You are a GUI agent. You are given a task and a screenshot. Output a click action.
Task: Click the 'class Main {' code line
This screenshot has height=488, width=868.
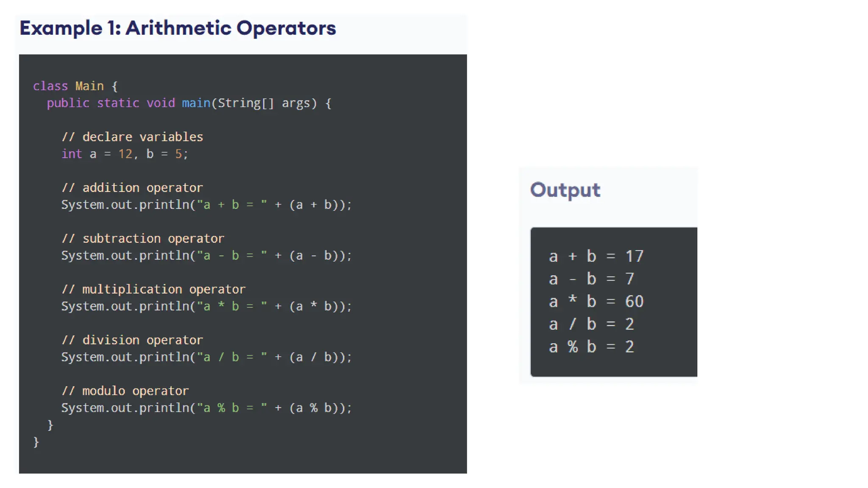75,86
